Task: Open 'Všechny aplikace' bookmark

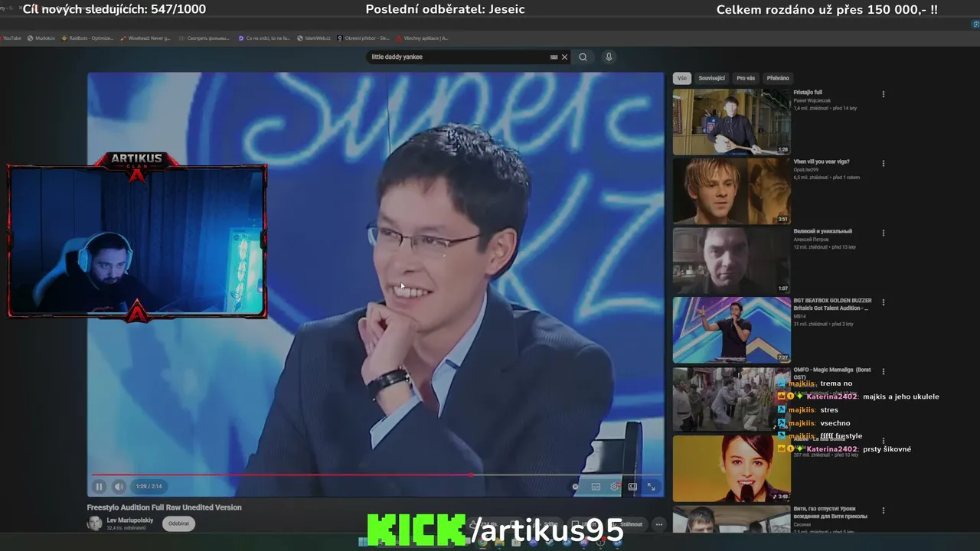Action: click(x=423, y=37)
